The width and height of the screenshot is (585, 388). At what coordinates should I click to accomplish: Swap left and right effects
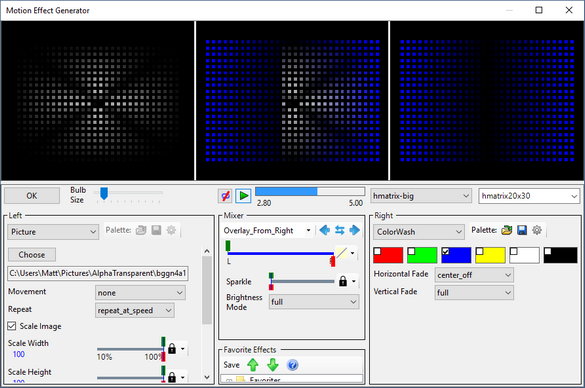340,230
